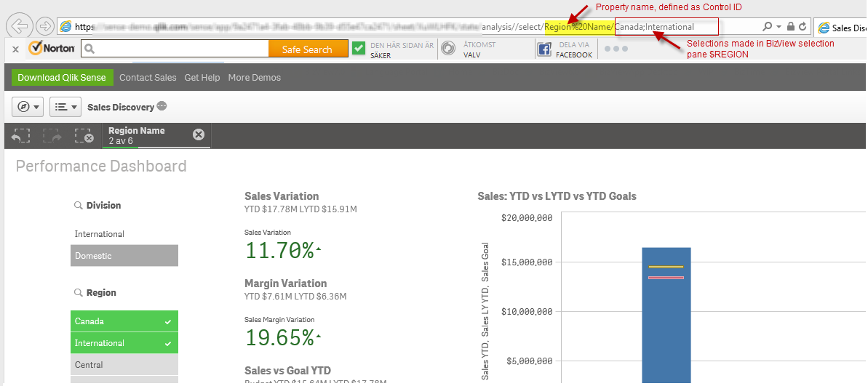Click the Facebook share icon

544,49
